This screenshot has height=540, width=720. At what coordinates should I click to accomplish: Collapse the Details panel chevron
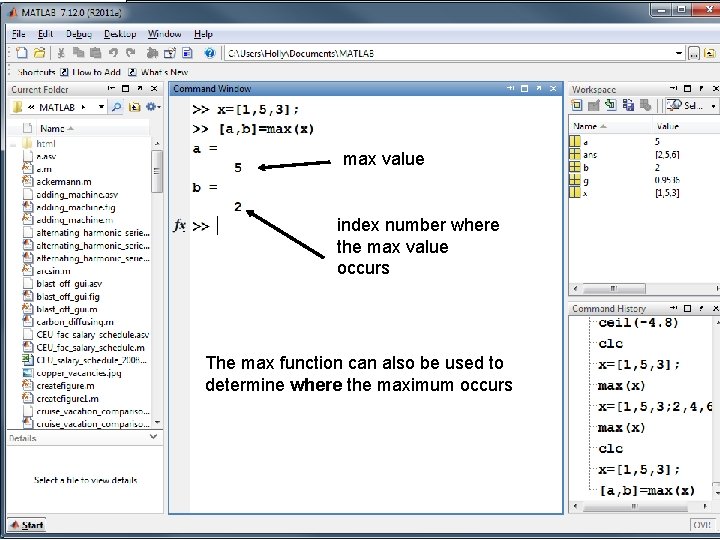tap(153, 437)
